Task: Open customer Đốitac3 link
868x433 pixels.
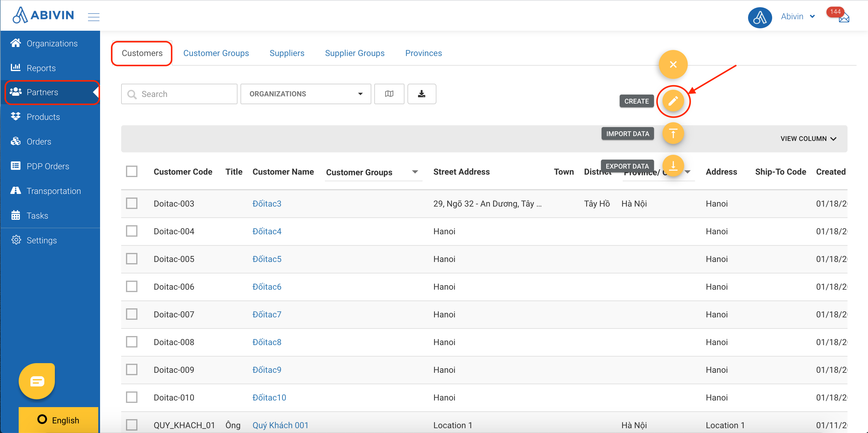Action: pos(266,203)
